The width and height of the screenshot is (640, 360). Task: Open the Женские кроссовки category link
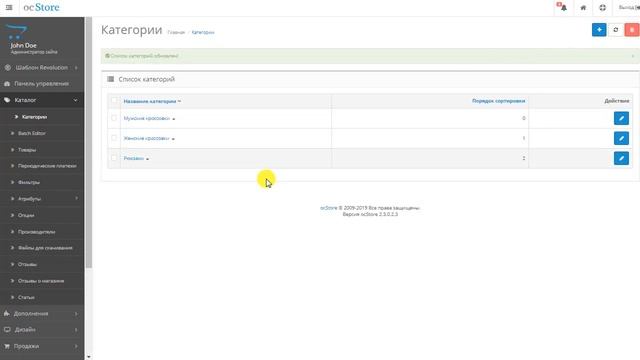pos(146,138)
